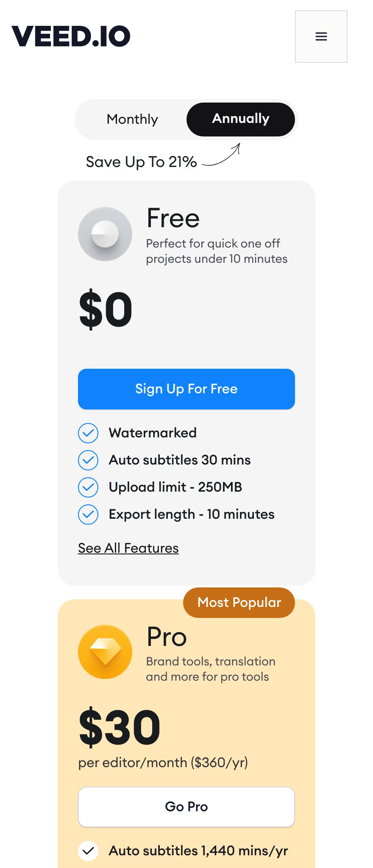Click the $0 Free price
Screen dimensions: 373x868
[x=106, y=309]
